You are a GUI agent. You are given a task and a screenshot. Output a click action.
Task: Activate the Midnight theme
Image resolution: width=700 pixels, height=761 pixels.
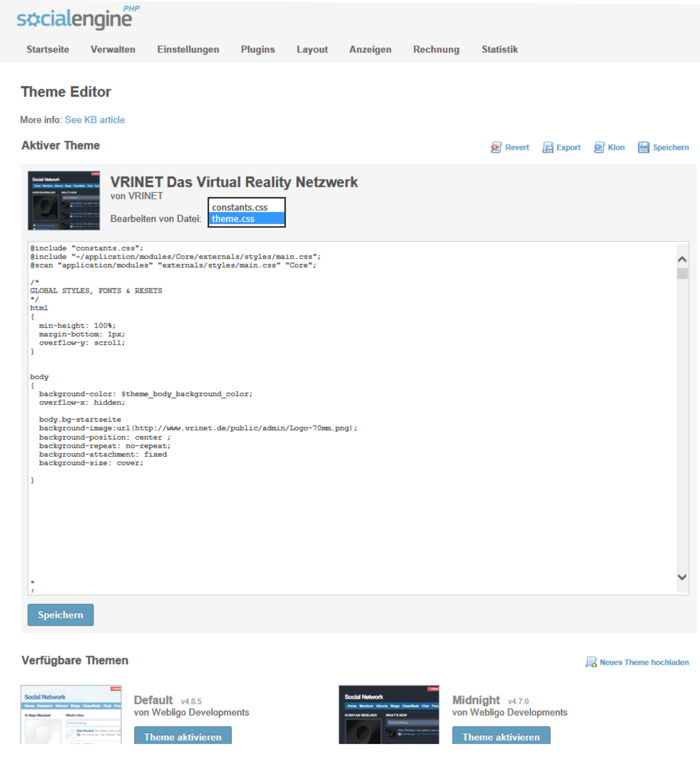click(501, 736)
